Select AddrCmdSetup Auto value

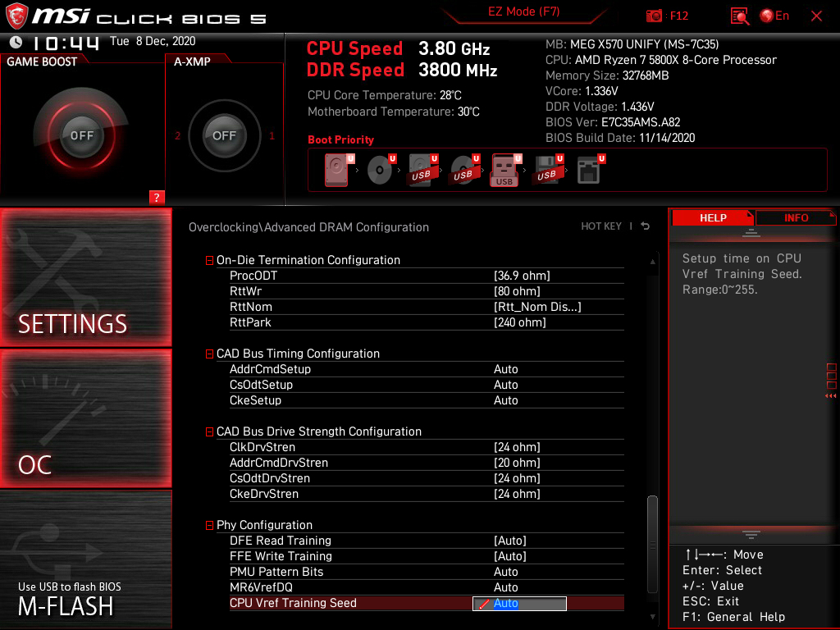point(505,369)
